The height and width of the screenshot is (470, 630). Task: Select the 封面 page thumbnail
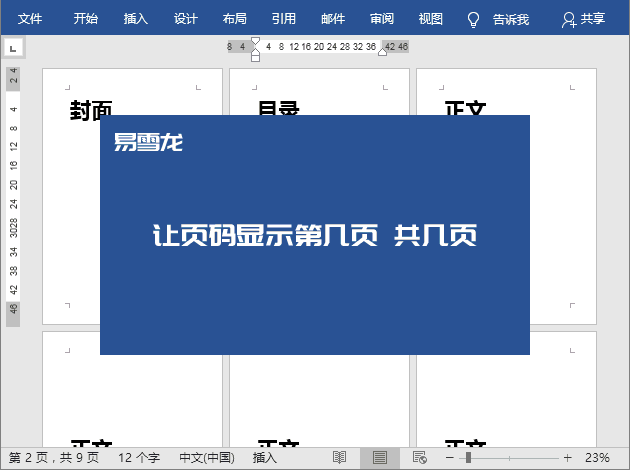point(132,196)
